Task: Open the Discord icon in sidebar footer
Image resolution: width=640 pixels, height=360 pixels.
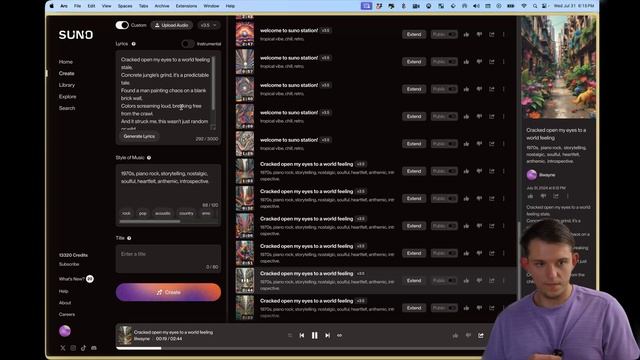Action: (94, 348)
